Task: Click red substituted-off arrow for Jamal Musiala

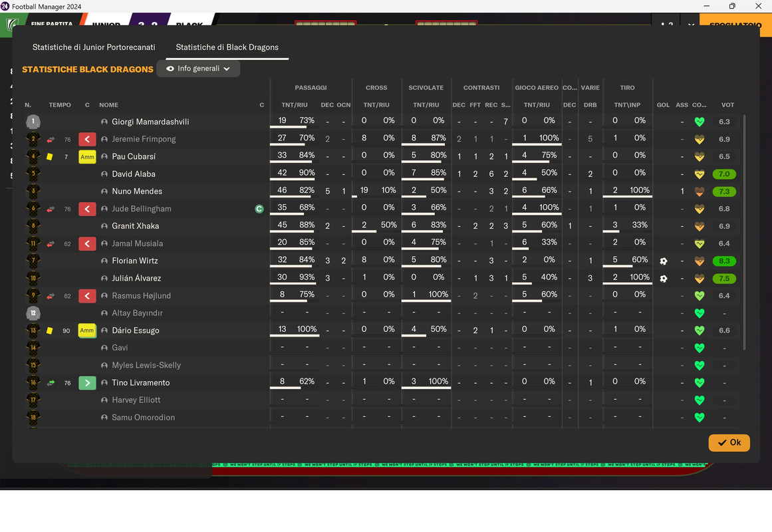Action: pyautogui.click(x=87, y=243)
